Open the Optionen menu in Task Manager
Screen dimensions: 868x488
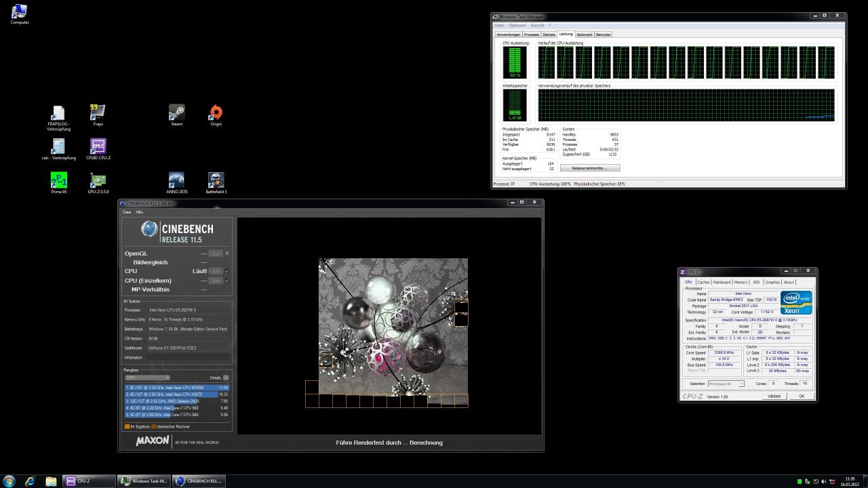tap(517, 26)
